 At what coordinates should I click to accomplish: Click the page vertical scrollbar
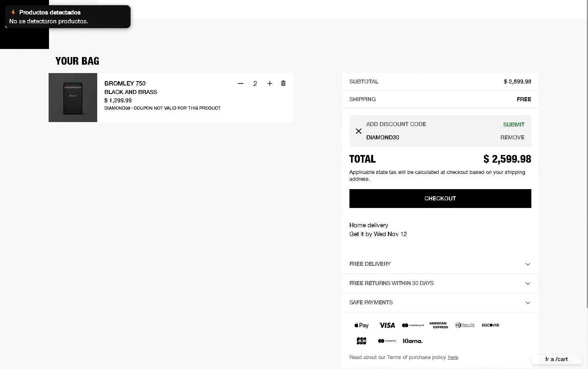click(x=586, y=154)
